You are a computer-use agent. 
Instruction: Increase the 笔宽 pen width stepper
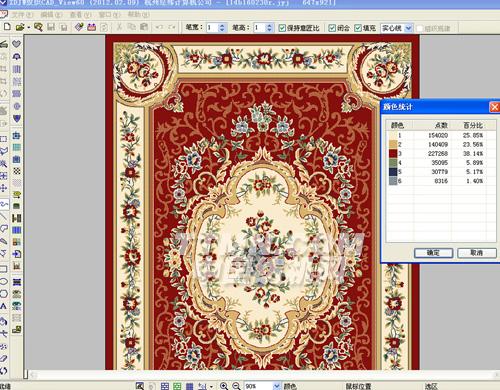222,25
